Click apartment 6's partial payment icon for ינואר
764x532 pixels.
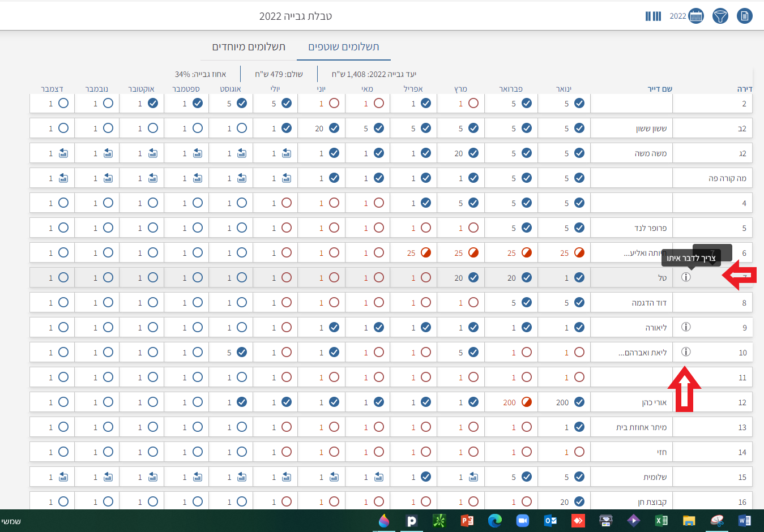tap(579, 253)
